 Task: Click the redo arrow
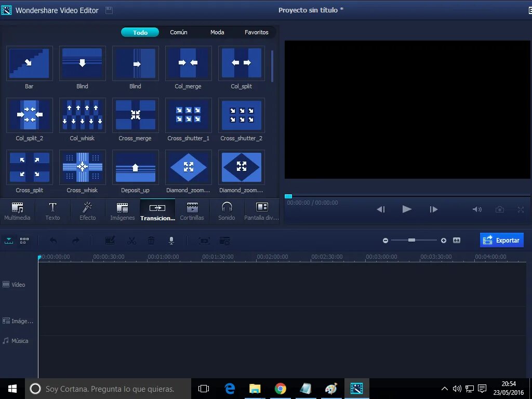pyautogui.click(x=76, y=241)
